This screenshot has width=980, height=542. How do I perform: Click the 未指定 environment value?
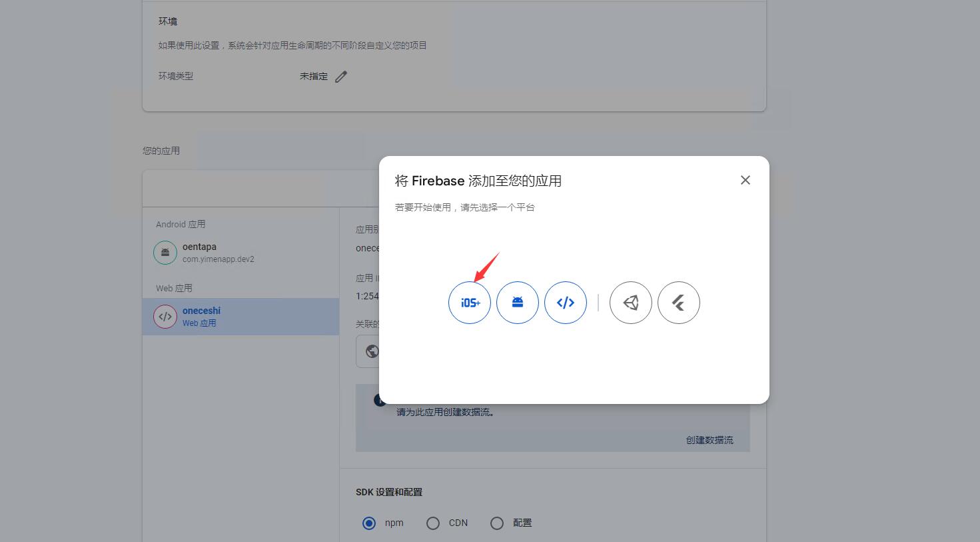tap(314, 77)
